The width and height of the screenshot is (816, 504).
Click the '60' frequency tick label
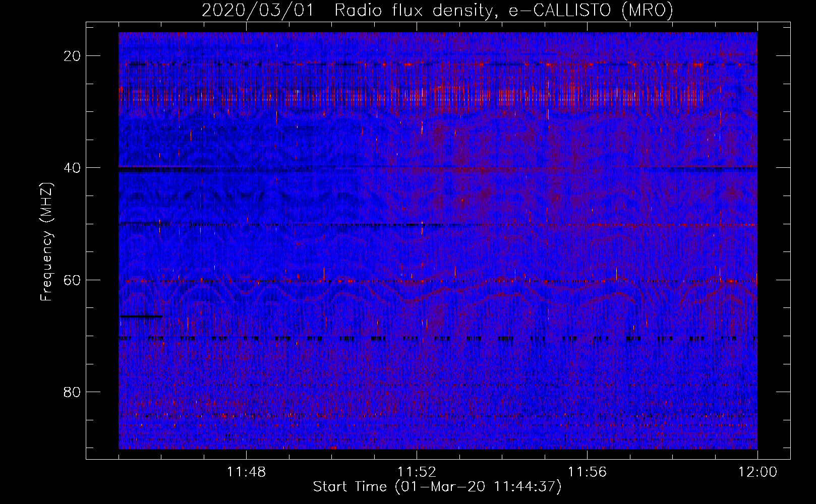tap(73, 280)
